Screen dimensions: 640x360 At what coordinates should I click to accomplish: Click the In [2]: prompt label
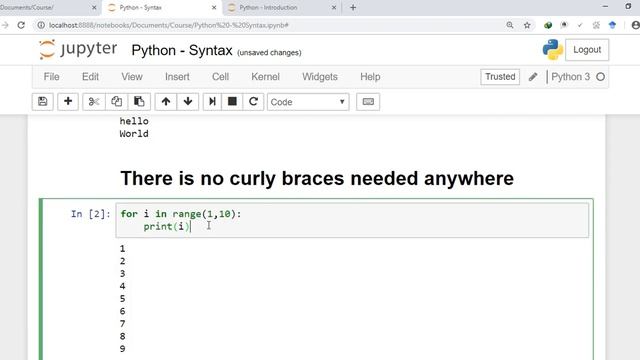[x=91, y=214]
